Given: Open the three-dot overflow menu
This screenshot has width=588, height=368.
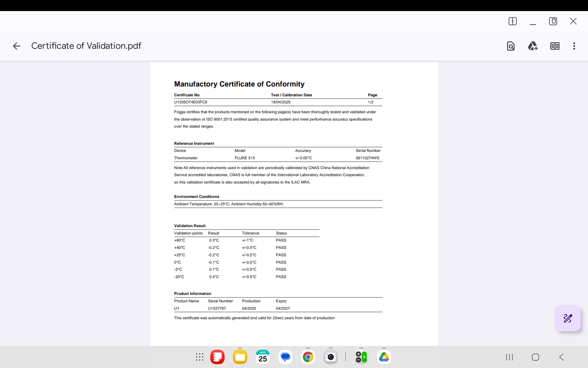Looking at the screenshot, I should [574, 46].
